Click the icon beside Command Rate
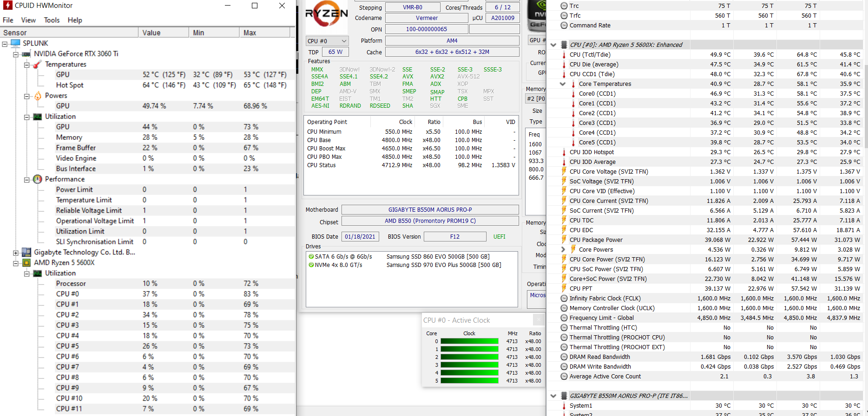 564,26
